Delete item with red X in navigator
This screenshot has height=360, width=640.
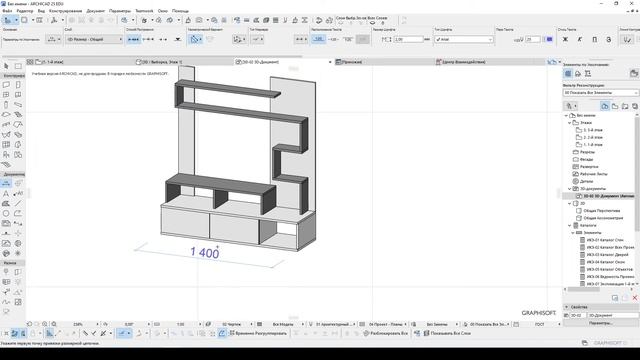tap(635, 298)
